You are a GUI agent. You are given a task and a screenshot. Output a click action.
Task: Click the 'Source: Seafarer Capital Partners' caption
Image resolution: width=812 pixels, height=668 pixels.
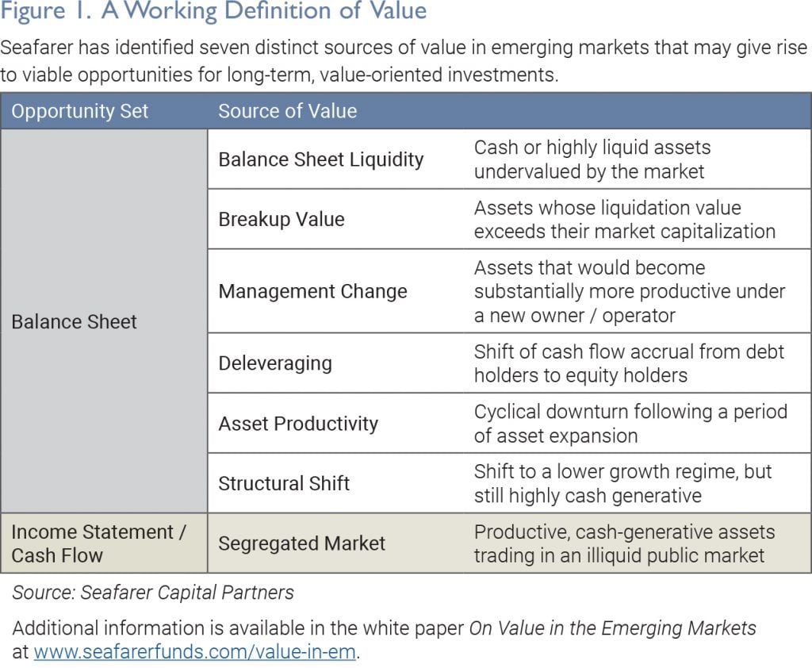tap(153, 593)
